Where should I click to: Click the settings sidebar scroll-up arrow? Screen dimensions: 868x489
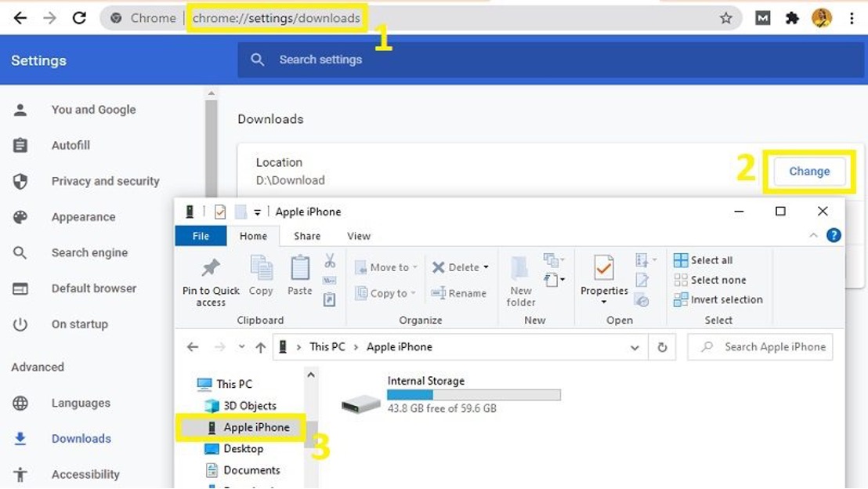(211, 93)
